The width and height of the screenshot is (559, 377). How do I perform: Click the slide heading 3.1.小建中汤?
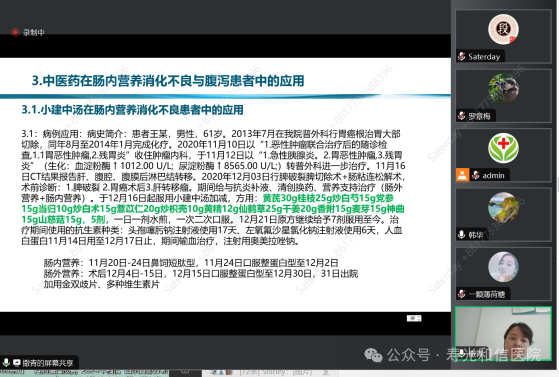[x=132, y=110]
